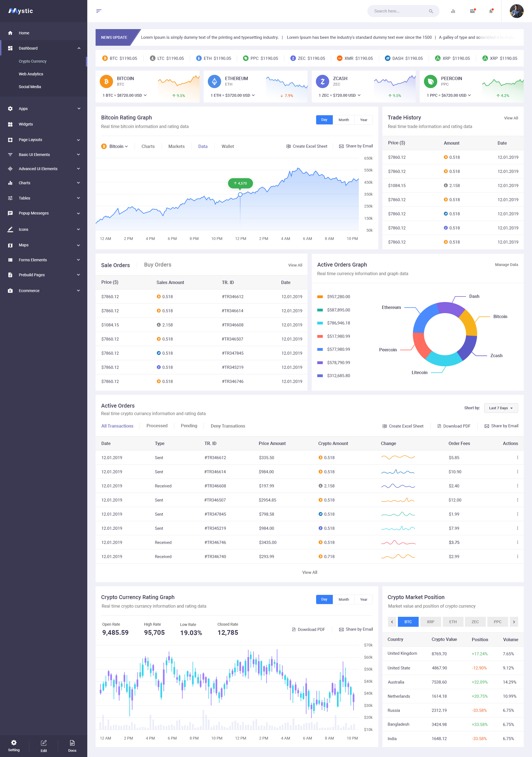This screenshot has width=532, height=757.
Task: Switch Crypto Currency Rating Graph to Year view
Action: click(364, 599)
